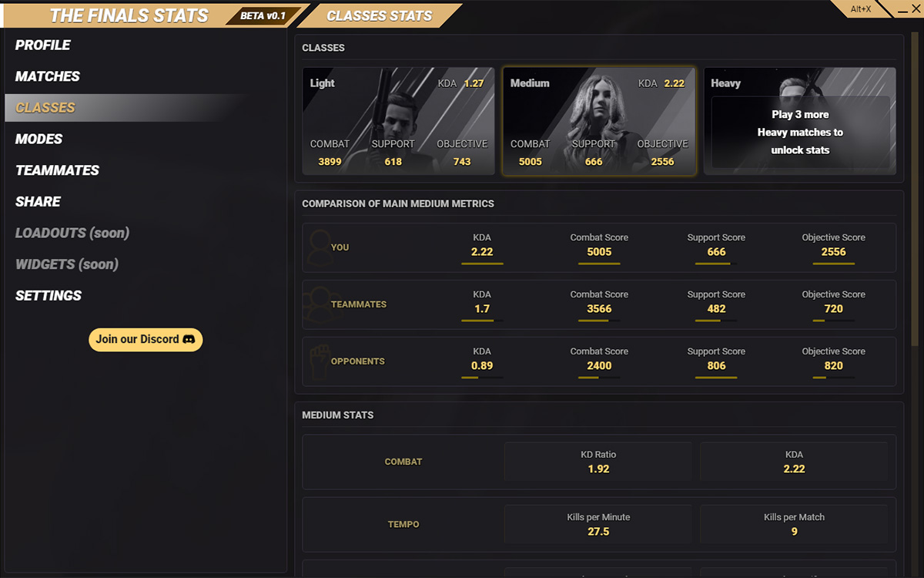Open the SETTINGS page
Viewport: 924px width, 578px height.
click(x=49, y=296)
